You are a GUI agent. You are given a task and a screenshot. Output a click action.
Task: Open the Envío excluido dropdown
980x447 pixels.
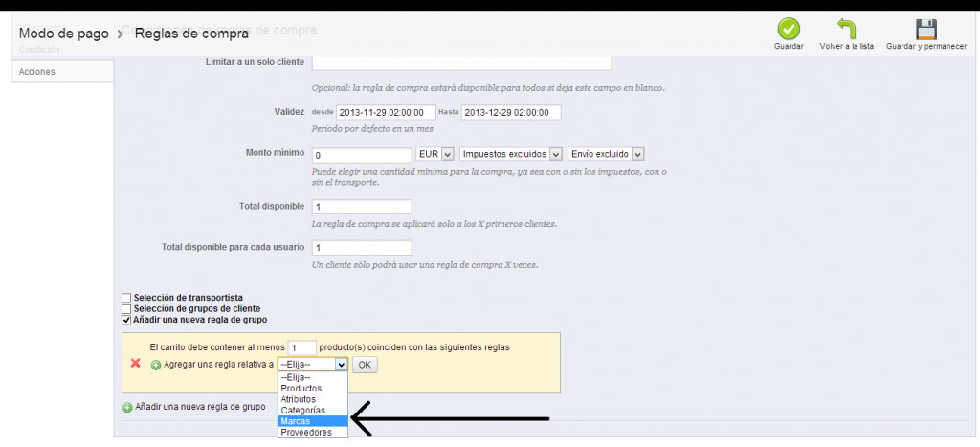coord(607,154)
